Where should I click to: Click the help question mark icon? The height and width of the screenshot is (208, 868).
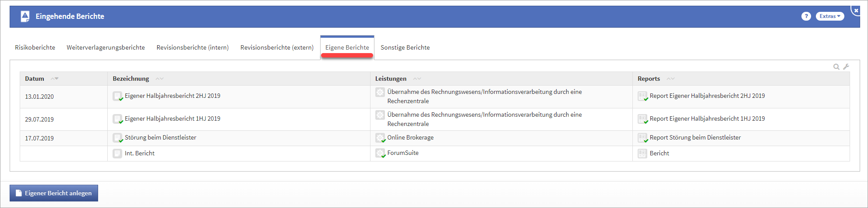click(x=806, y=16)
